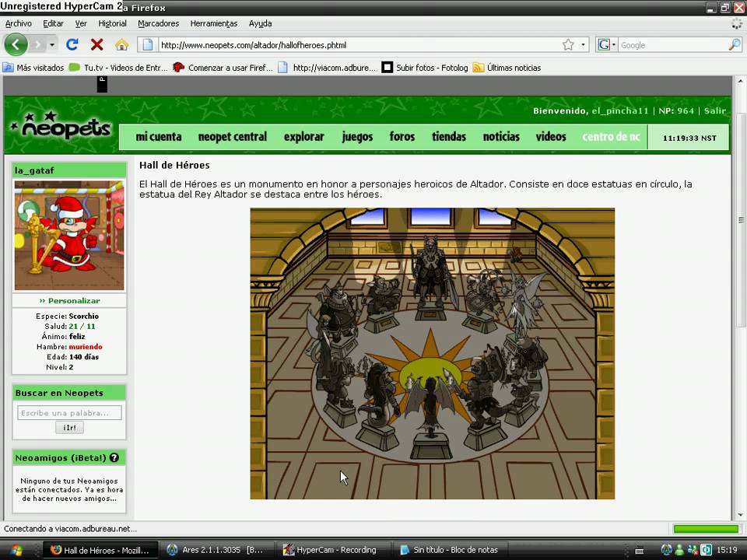This screenshot has width=747, height=560.
Task: Open the Más visitados bookmark folder
Action: point(33,68)
